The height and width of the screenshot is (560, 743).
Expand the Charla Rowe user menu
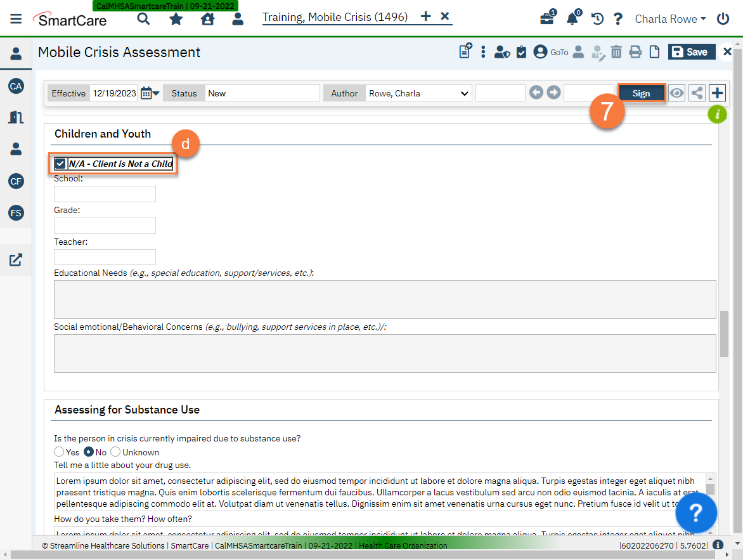670,19
